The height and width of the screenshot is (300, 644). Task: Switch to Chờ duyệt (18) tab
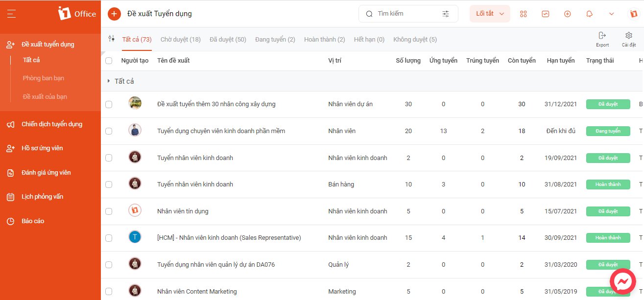pos(180,39)
